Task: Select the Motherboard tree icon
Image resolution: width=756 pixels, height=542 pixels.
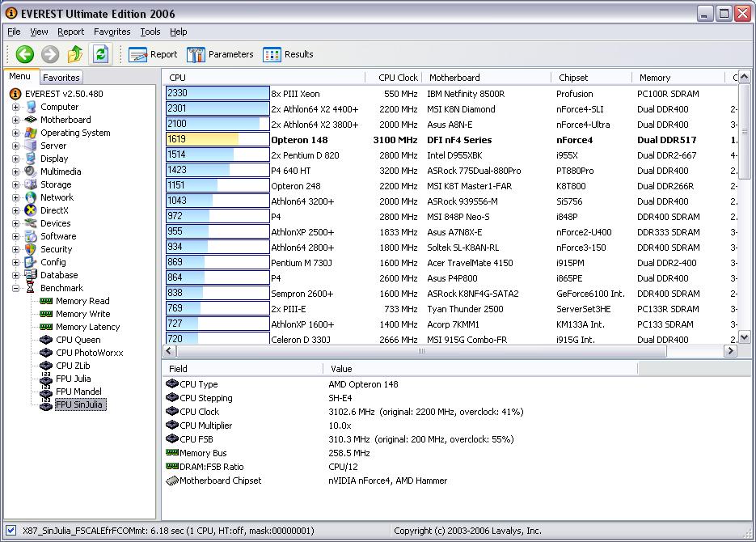Action: click(31, 120)
